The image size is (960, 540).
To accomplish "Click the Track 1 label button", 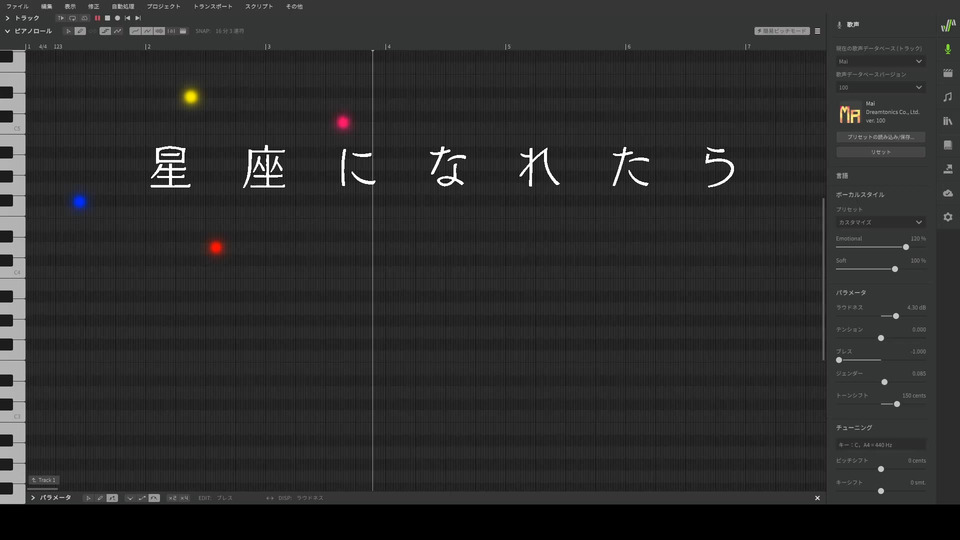I will click(43, 480).
